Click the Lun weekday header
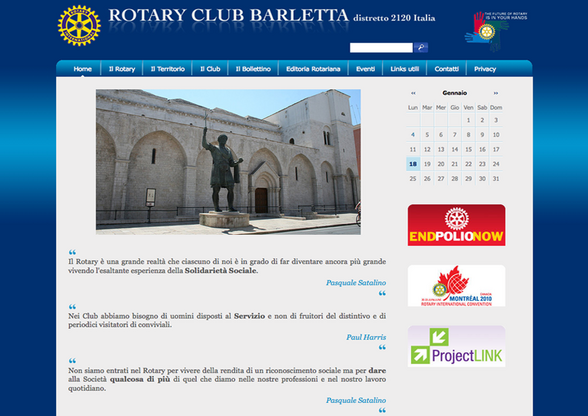588x416 pixels. tap(413, 108)
